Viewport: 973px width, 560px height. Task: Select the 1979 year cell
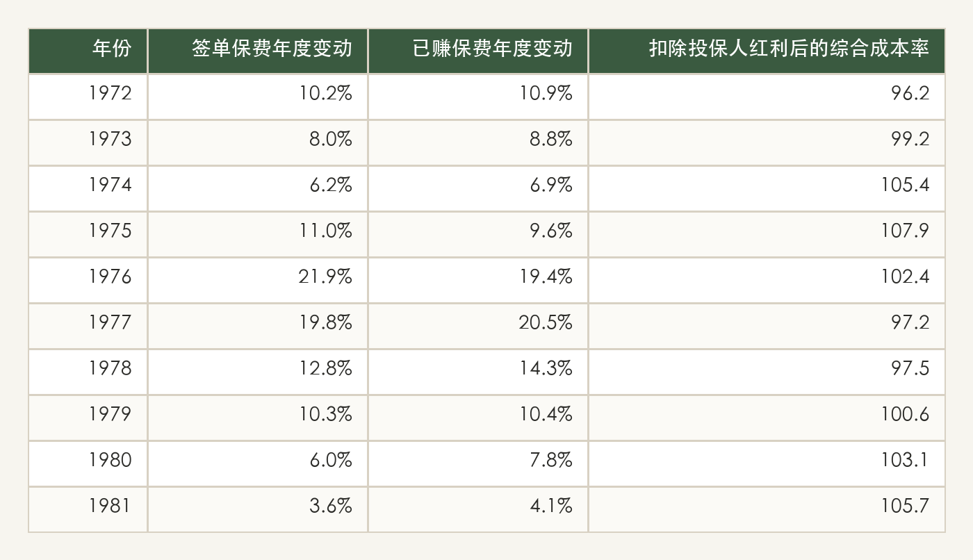pyautogui.click(x=88, y=418)
